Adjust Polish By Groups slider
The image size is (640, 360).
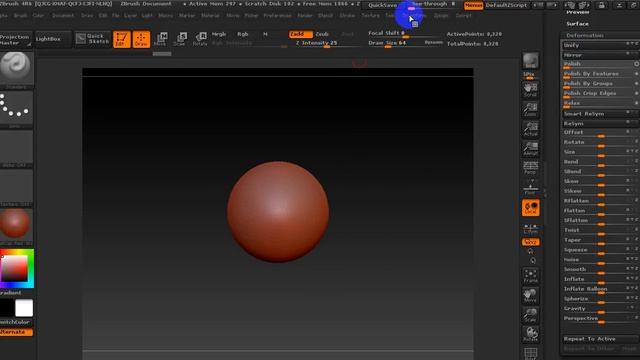[598, 84]
